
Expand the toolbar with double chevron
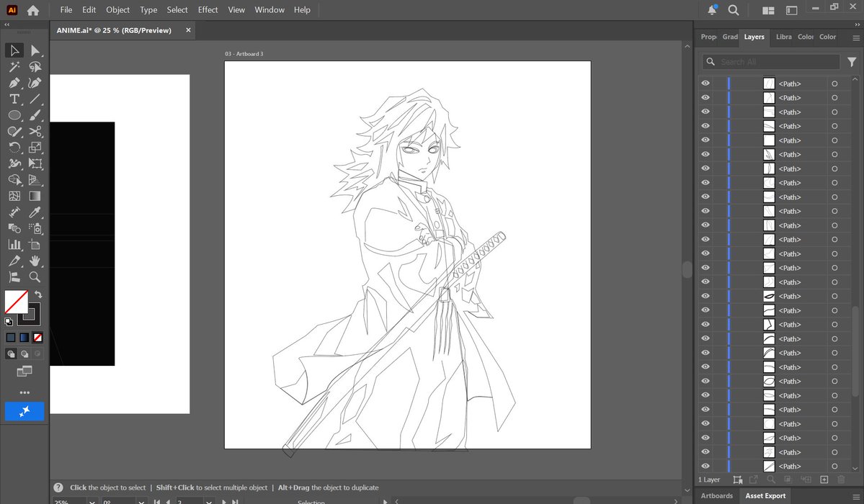coord(6,24)
